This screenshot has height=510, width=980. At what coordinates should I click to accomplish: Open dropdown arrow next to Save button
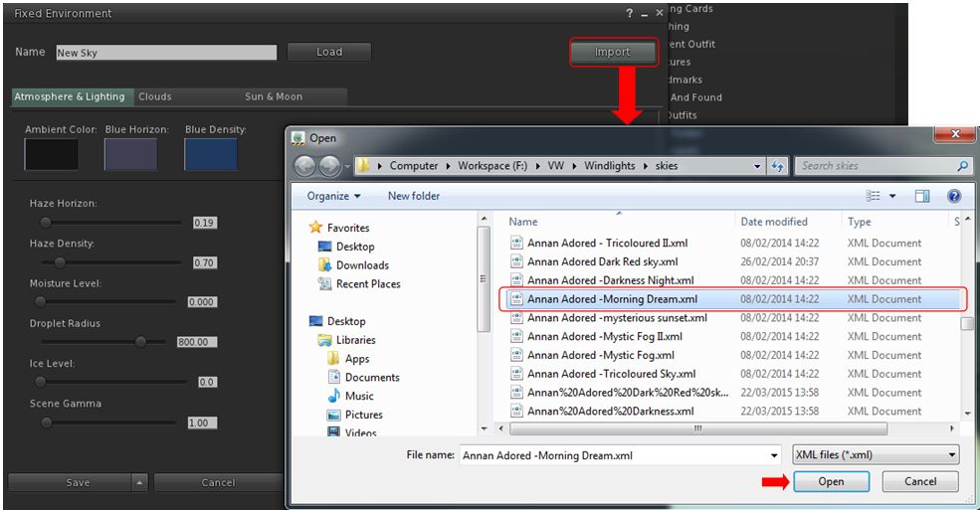[139, 483]
